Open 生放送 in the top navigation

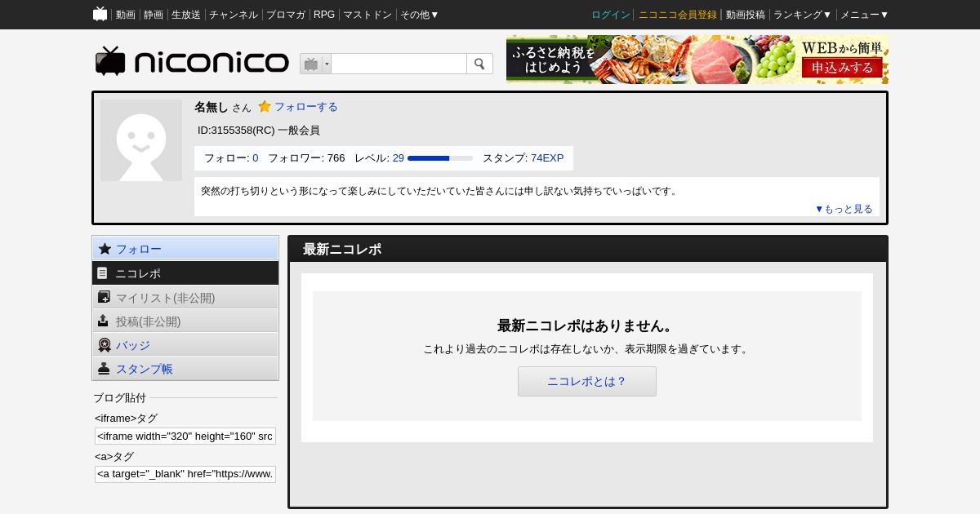[x=186, y=15]
